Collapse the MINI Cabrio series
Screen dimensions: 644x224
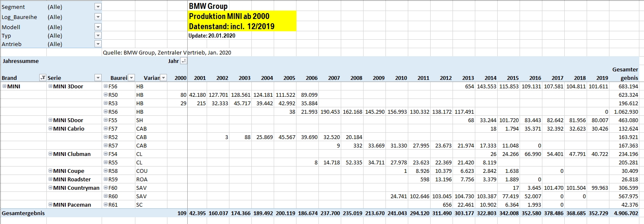(50, 128)
